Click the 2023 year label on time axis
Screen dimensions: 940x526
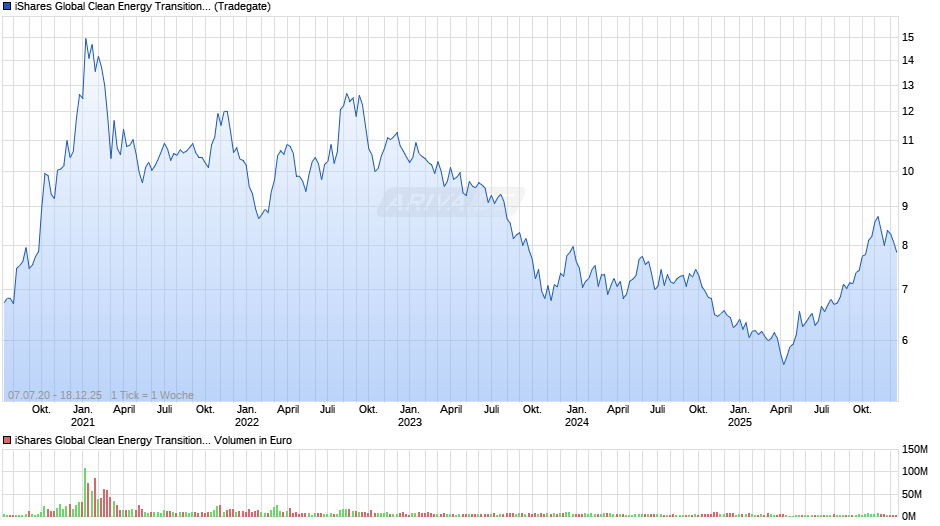coord(409,422)
